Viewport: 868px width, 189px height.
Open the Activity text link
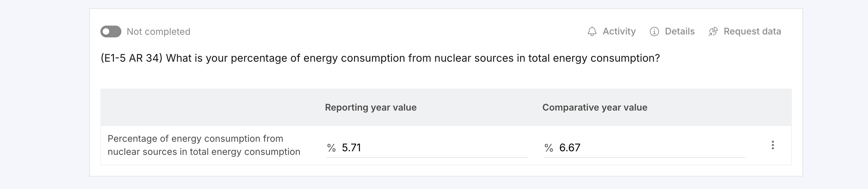pos(619,31)
